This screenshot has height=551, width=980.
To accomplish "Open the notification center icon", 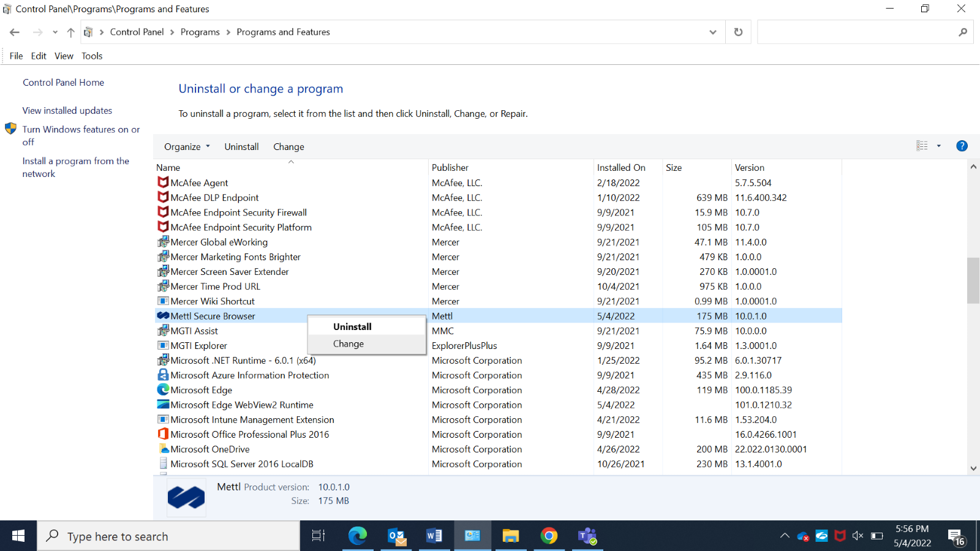I will click(956, 537).
